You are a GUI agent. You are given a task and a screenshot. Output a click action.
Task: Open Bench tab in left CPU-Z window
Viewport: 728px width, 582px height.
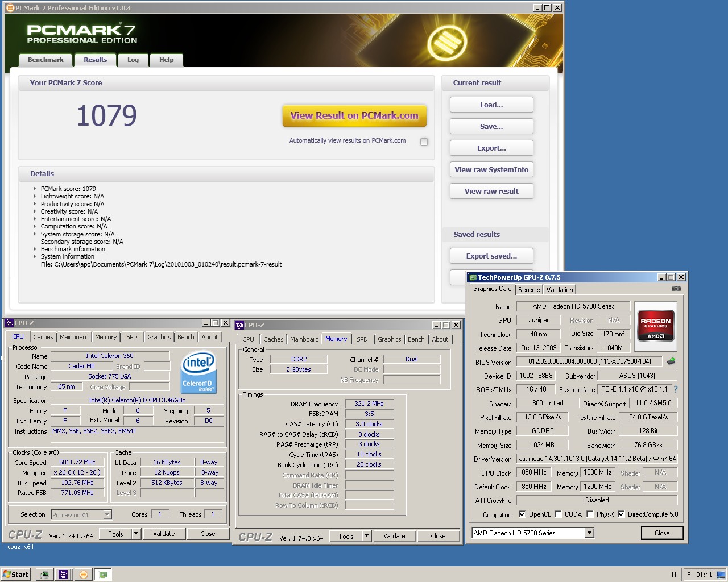pyautogui.click(x=186, y=337)
